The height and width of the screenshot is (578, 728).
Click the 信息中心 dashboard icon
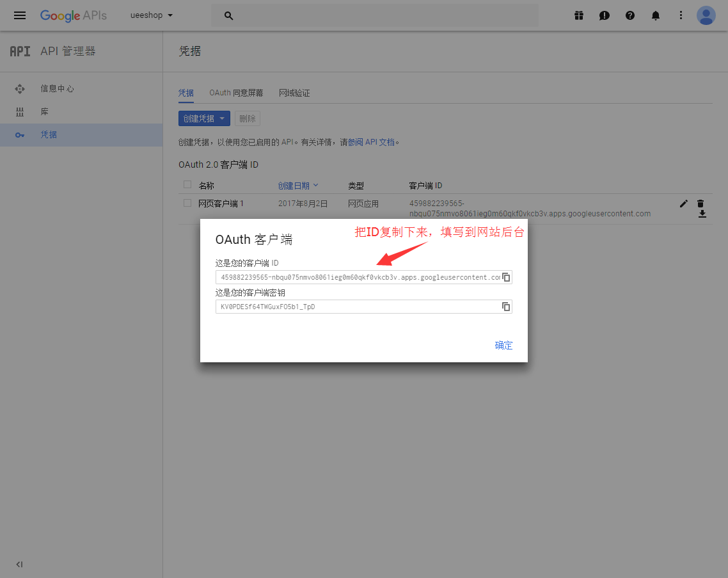pyautogui.click(x=19, y=88)
